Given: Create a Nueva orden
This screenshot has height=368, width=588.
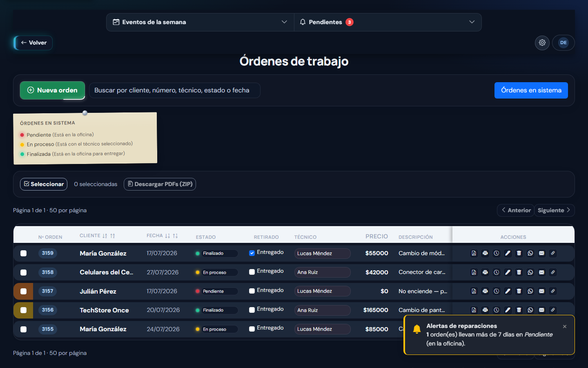Looking at the screenshot, I should (52, 90).
